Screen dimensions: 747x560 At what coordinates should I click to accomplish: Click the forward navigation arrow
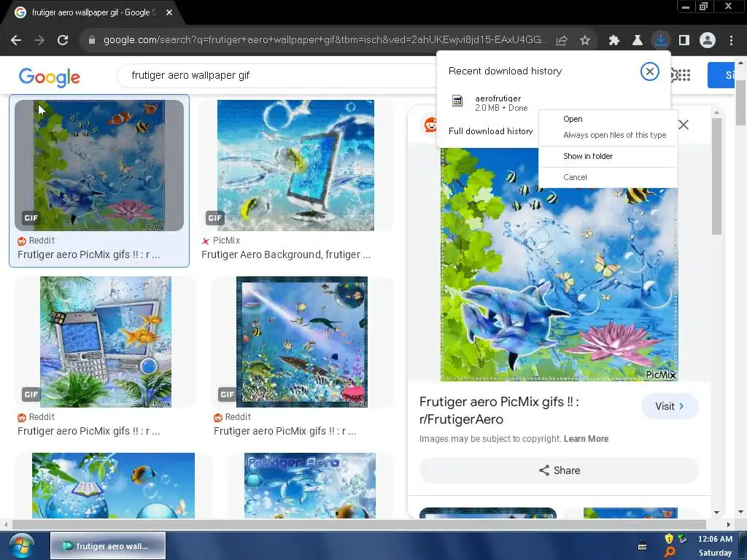[39, 41]
